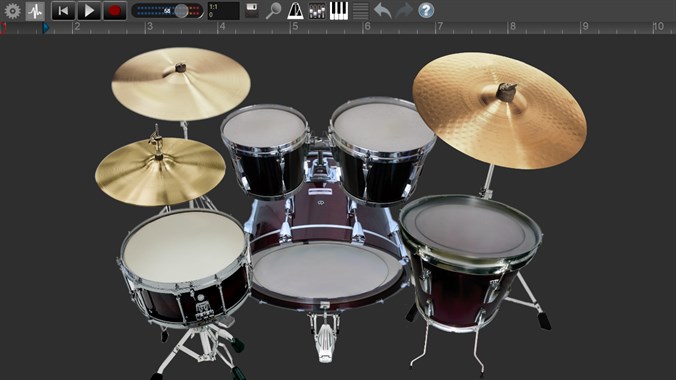Click the 1:1 position counter display
676x380 pixels.
click(223, 11)
